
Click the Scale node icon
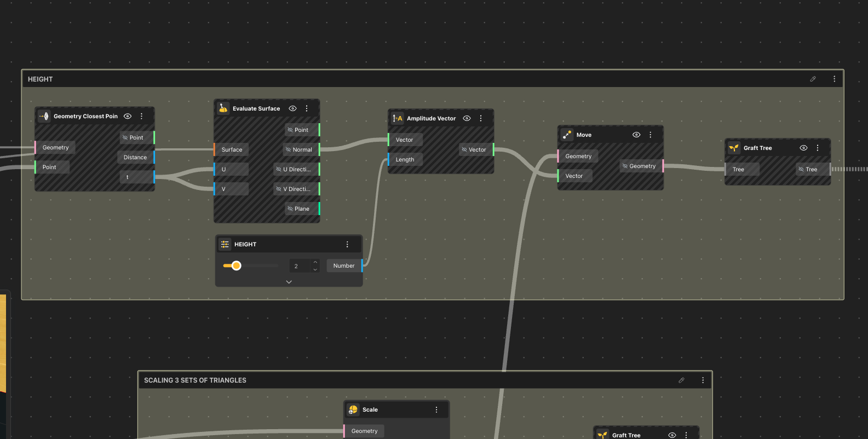pos(353,409)
